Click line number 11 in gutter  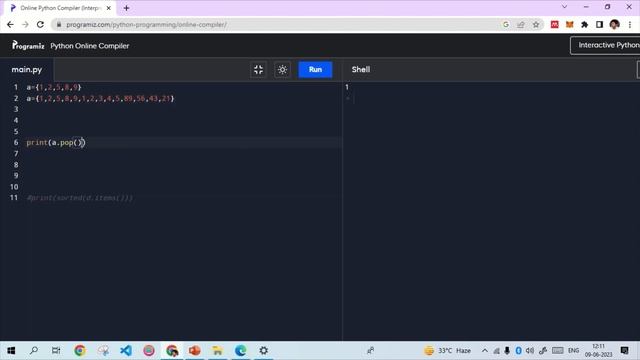[14, 198]
